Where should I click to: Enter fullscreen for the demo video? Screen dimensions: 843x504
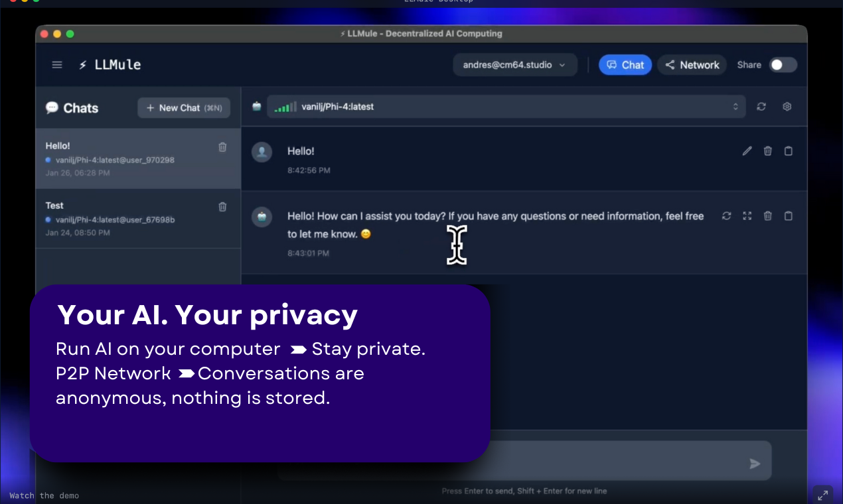[823, 495]
